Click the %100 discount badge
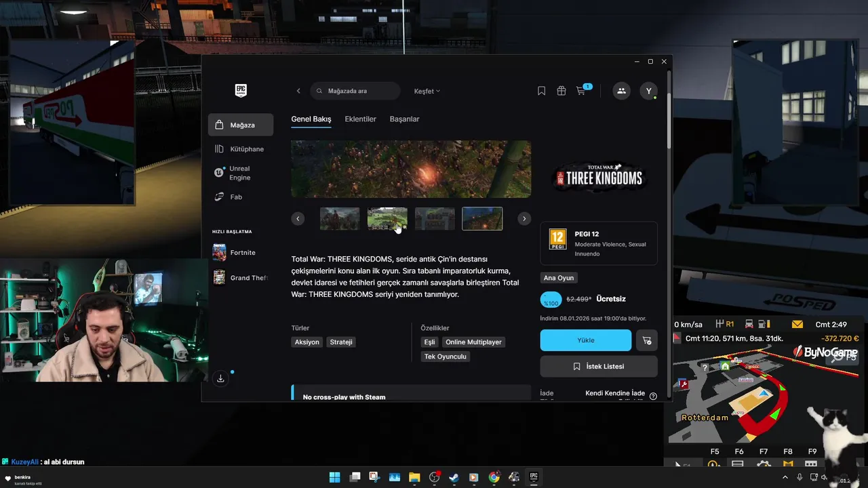 coord(551,300)
